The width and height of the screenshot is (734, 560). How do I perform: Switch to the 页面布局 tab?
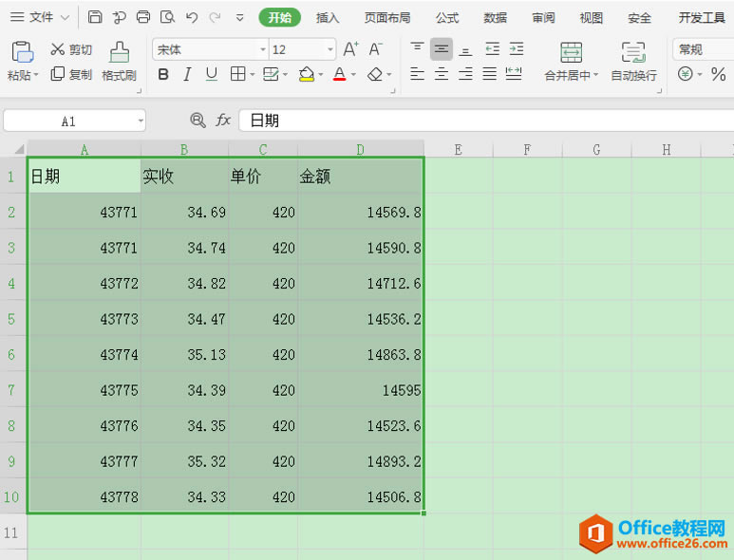pos(387,18)
